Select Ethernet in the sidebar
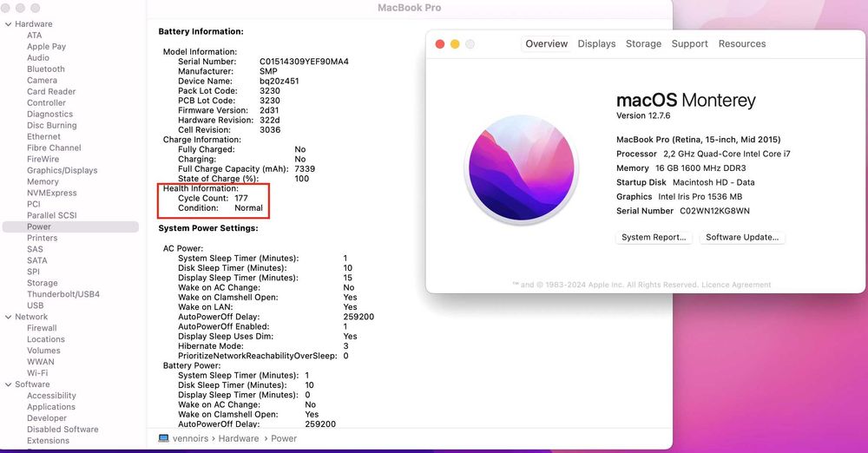Viewport: 868px width, 453px height. (43, 137)
